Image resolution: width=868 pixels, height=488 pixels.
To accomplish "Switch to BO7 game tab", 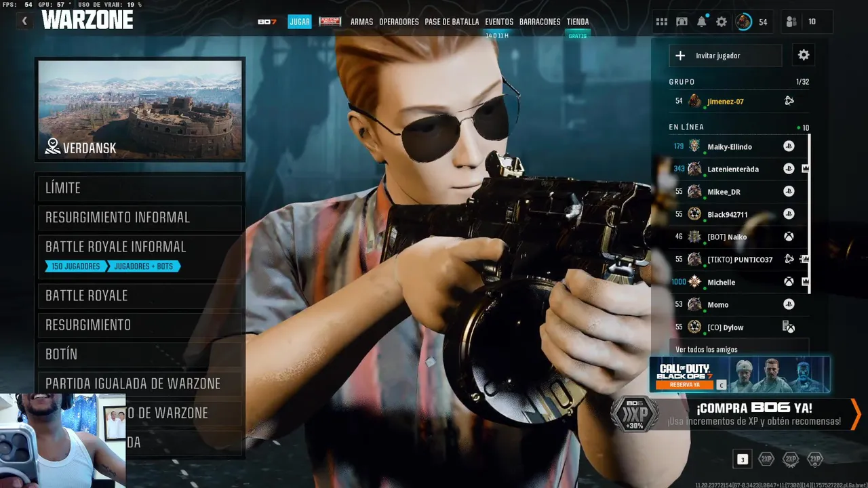I will tap(267, 22).
